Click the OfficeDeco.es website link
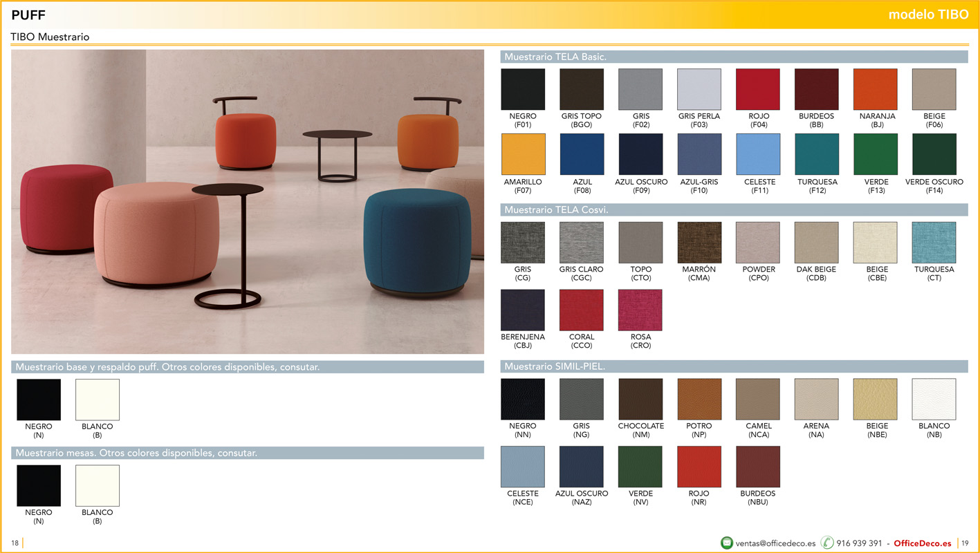 (x=923, y=543)
